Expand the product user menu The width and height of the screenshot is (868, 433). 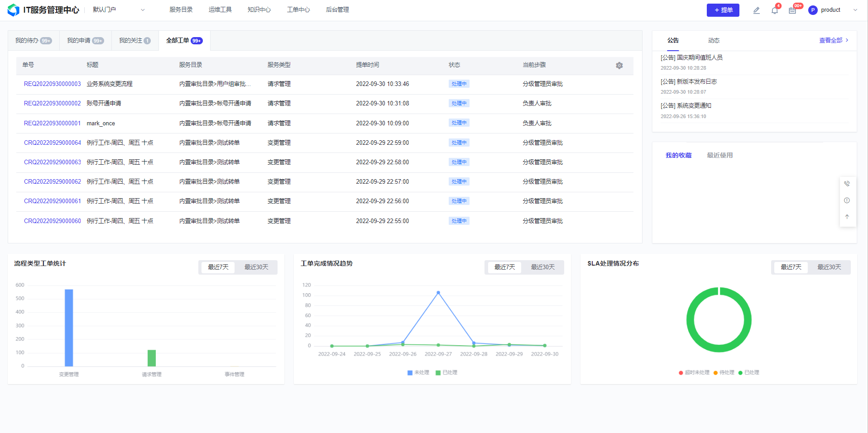[x=855, y=10]
